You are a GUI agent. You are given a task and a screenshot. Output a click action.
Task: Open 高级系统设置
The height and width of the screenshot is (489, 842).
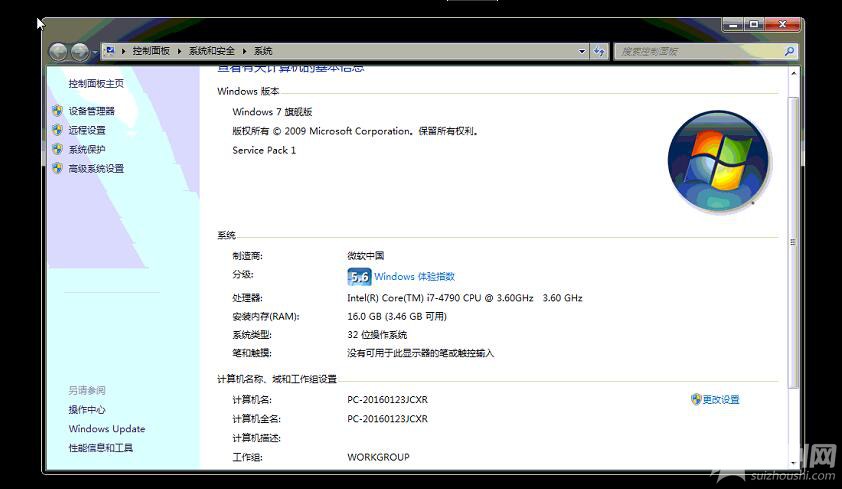(96, 169)
